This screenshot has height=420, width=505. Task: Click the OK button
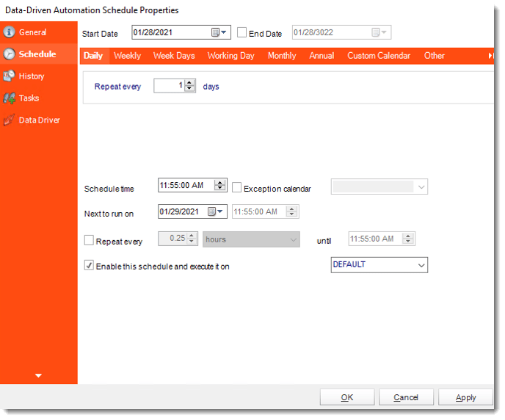[347, 397]
